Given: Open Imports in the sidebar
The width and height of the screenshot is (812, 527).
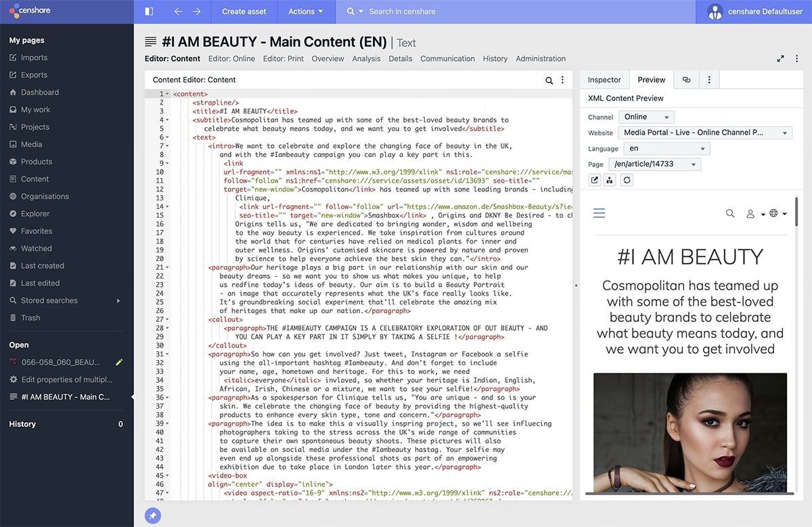Looking at the screenshot, I should (34, 58).
